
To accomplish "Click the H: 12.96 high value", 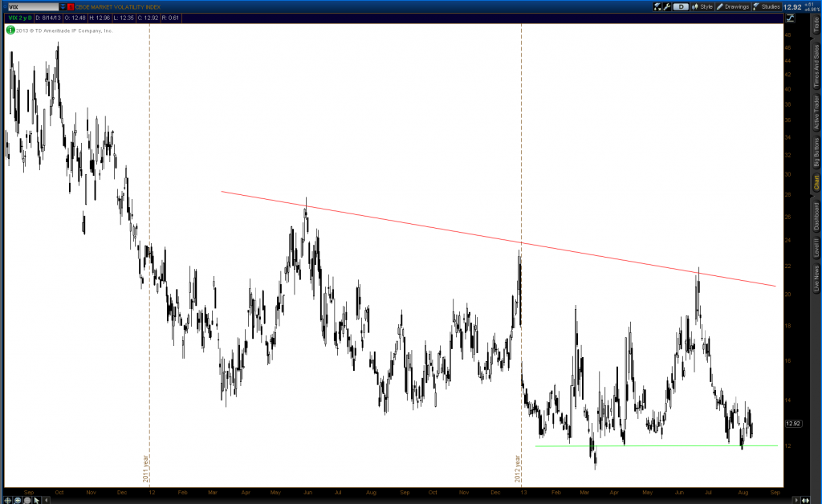I will coord(100,18).
